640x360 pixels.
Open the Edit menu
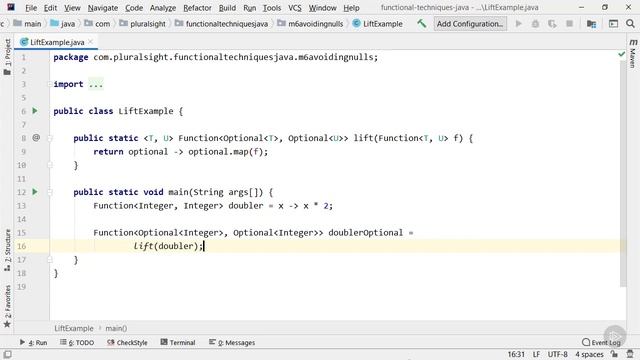tap(50, 8)
